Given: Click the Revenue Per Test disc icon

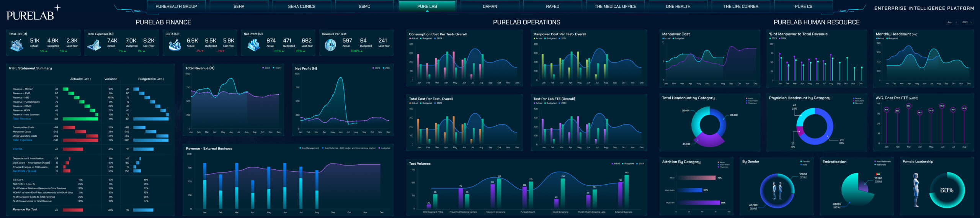Looking at the screenshot, I should point(330,45).
